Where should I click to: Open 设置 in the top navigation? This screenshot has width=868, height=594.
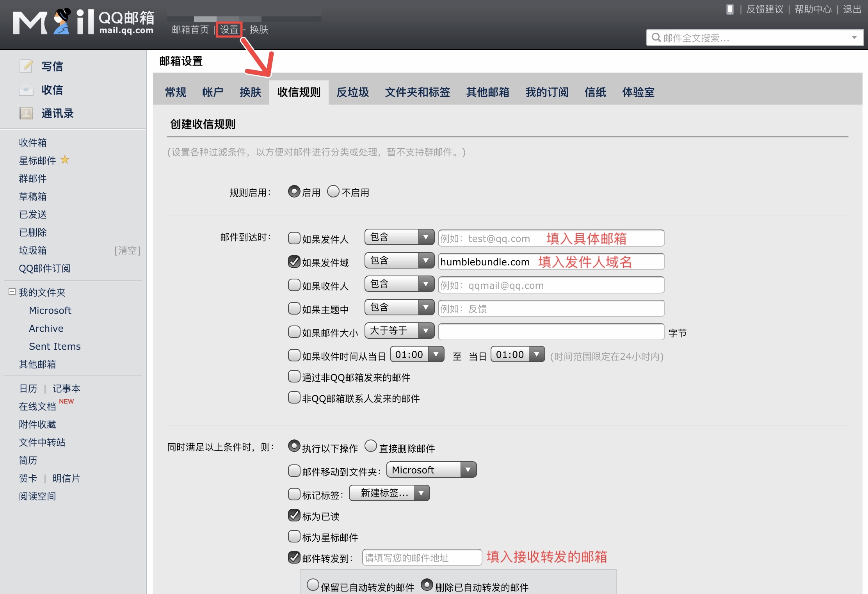[229, 29]
